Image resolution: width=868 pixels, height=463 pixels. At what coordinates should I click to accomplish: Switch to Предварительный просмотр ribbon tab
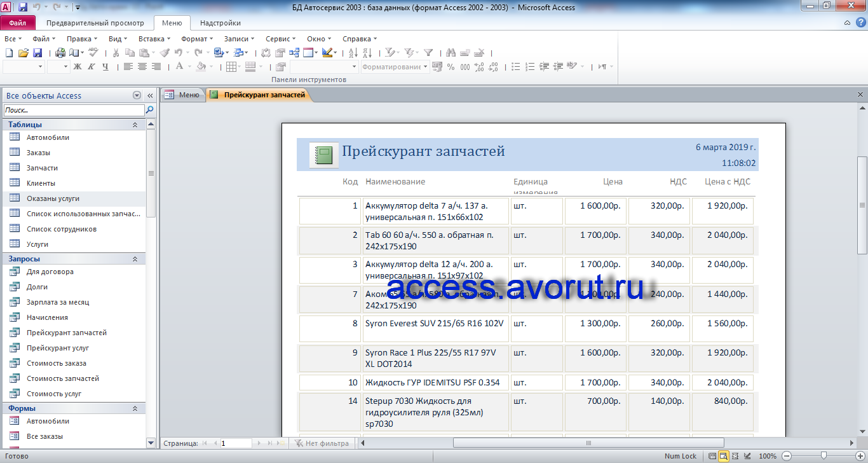point(95,23)
